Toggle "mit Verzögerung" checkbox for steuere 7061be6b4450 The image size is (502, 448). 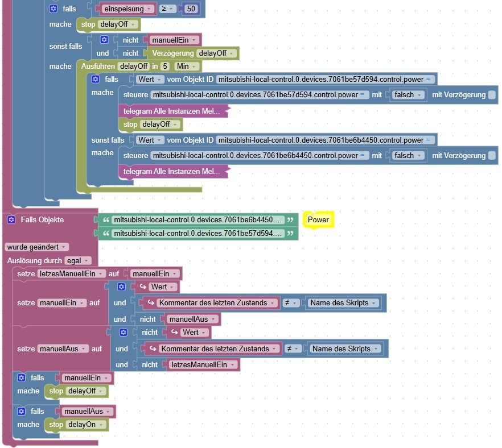(x=492, y=155)
